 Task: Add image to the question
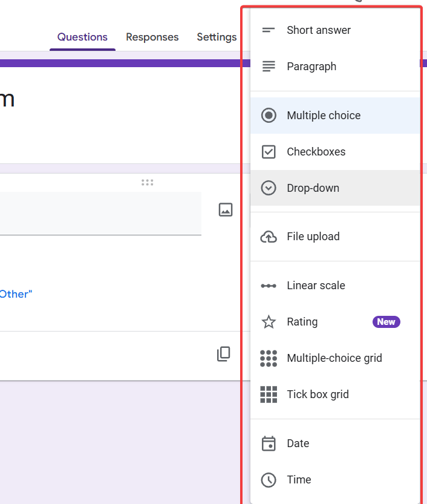click(x=226, y=210)
